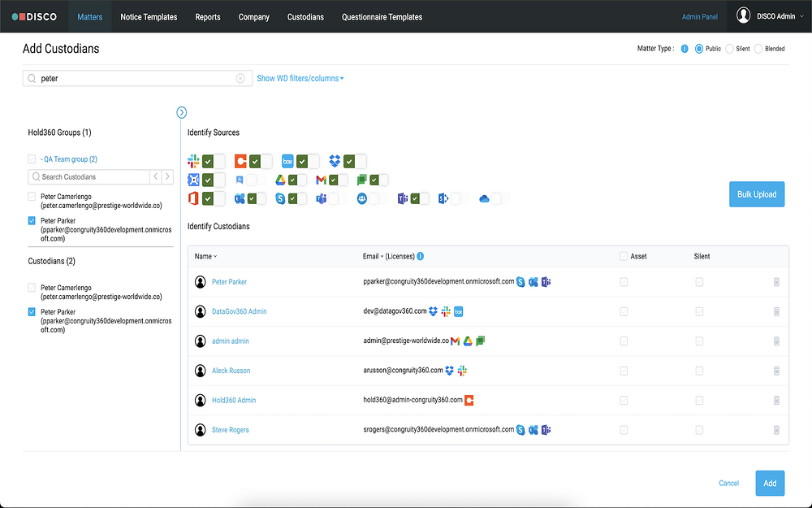This screenshot has height=508, width=812.
Task: Click the Dropbox source icon
Action: 335,161
